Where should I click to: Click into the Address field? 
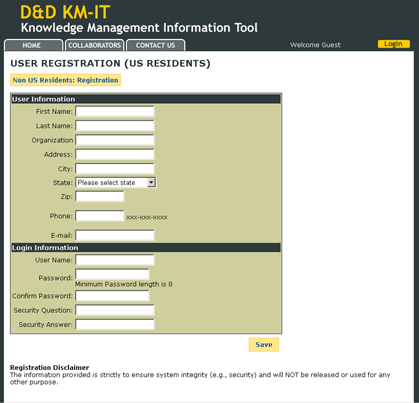(x=115, y=154)
